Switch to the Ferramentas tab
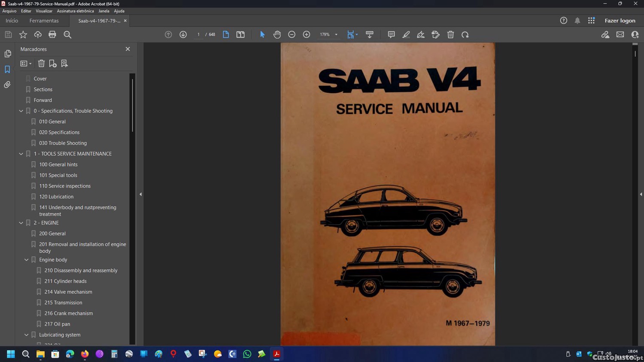Image resolution: width=644 pixels, height=362 pixels. tap(44, 21)
